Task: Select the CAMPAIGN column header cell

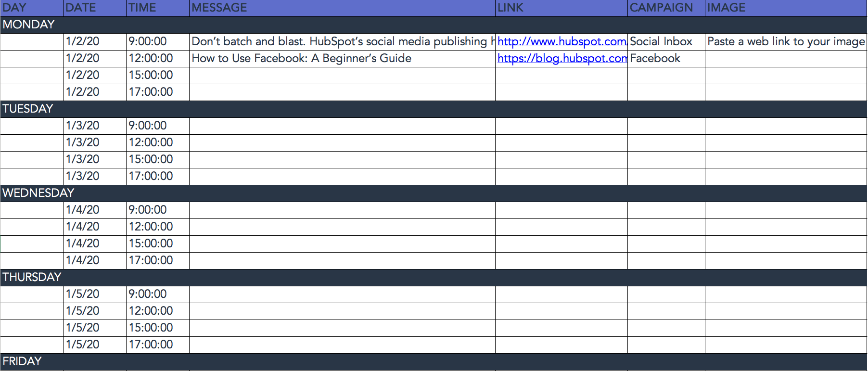Action: tap(666, 8)
